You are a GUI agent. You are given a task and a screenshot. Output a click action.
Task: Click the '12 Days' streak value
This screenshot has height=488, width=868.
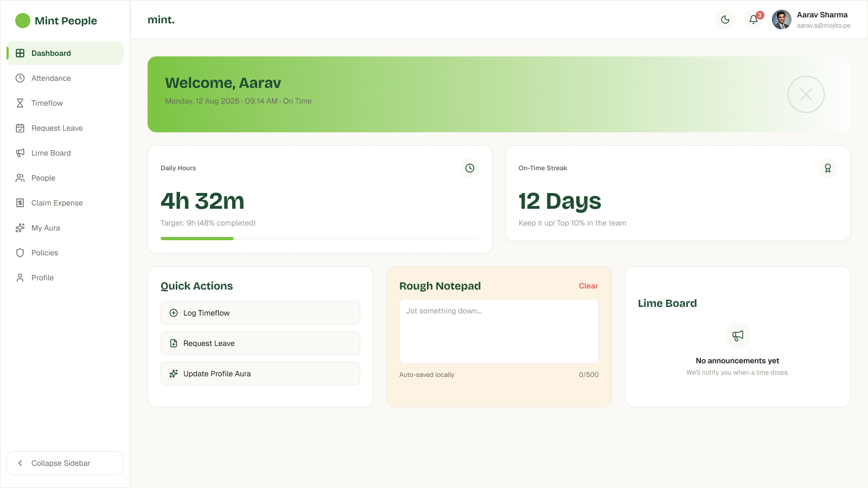tap(560, 201)
